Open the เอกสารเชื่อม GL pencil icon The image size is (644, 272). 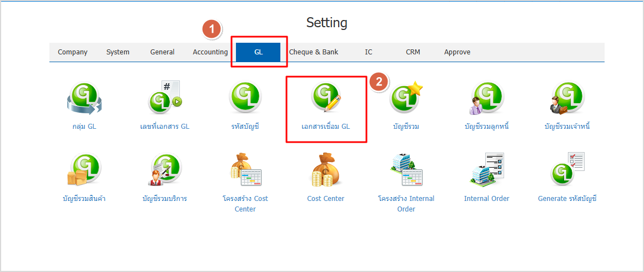tap(326, 98)
